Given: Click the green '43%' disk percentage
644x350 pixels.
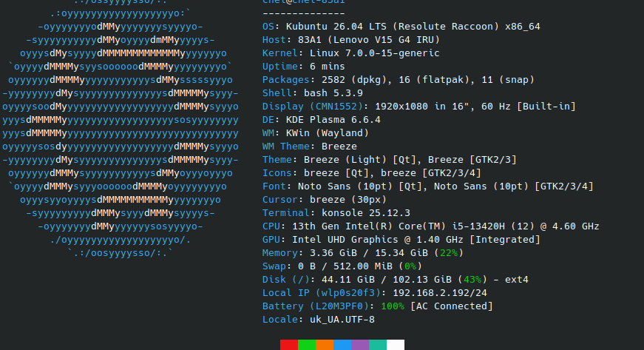Looking at the screenshot, I should [472, 280].
